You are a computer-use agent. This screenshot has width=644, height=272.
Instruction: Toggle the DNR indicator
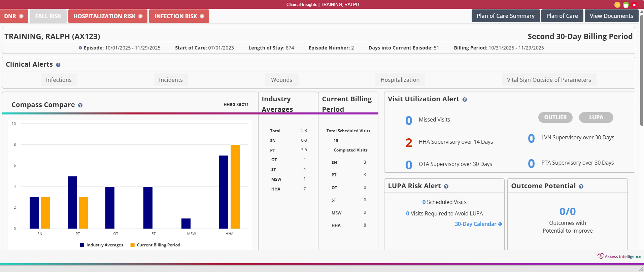click(x=14, y=16)
